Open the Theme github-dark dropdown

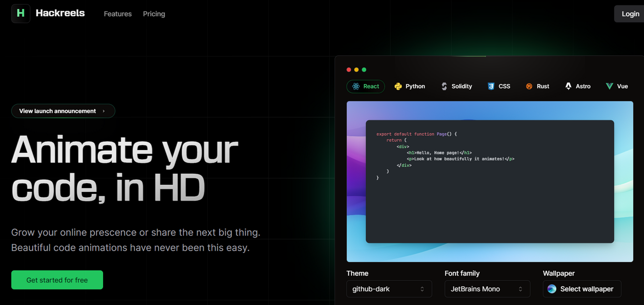tap(389, 289)
